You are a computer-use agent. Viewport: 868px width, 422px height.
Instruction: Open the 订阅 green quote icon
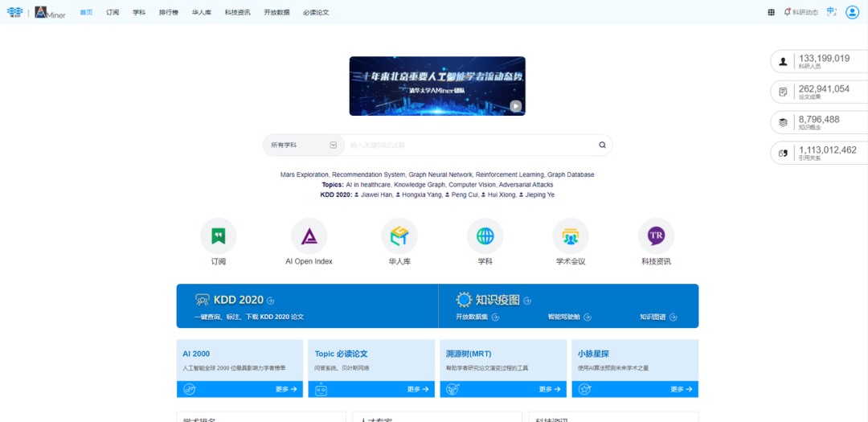pyautogui.click(x=218, y=236)
